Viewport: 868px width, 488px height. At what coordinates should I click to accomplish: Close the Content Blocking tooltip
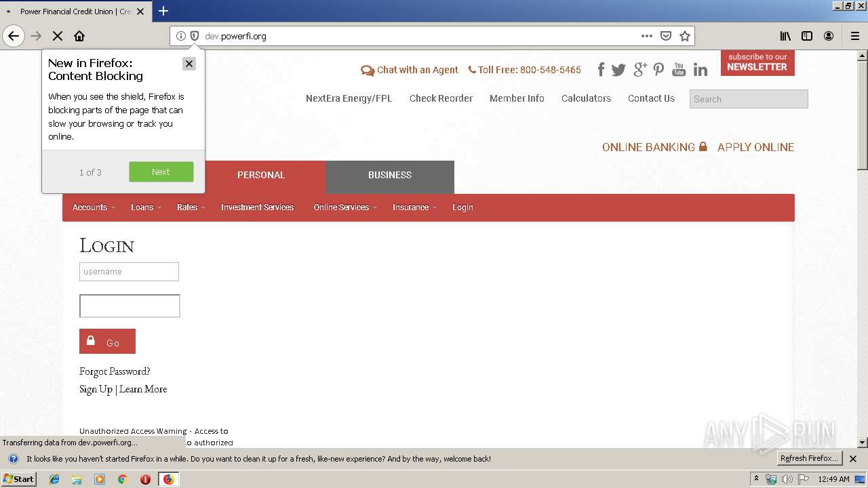(x=189, y=63)
